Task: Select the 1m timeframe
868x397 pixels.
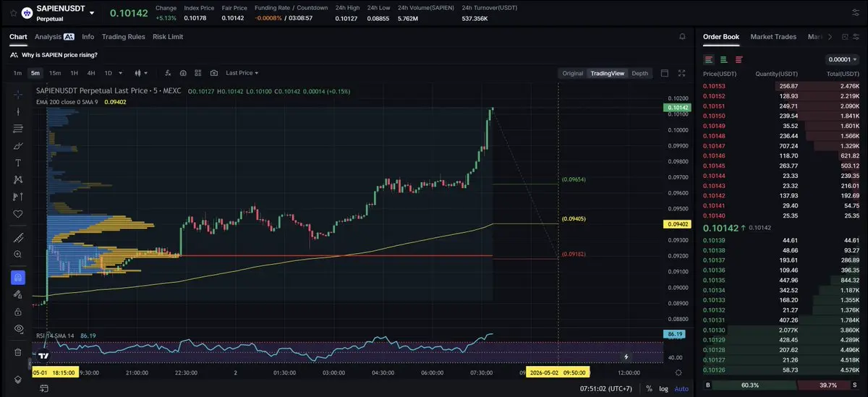Action: pyautogui.click(x=17, y=73)
